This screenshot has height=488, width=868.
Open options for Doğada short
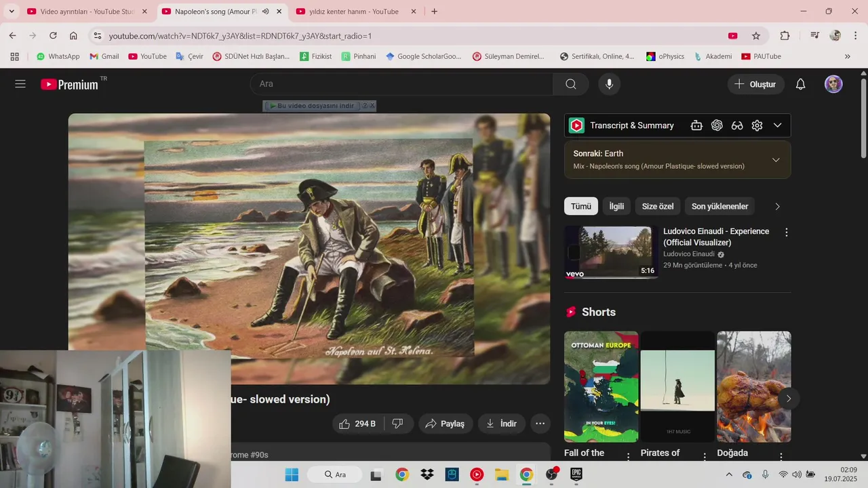click(x=781, y=456)
